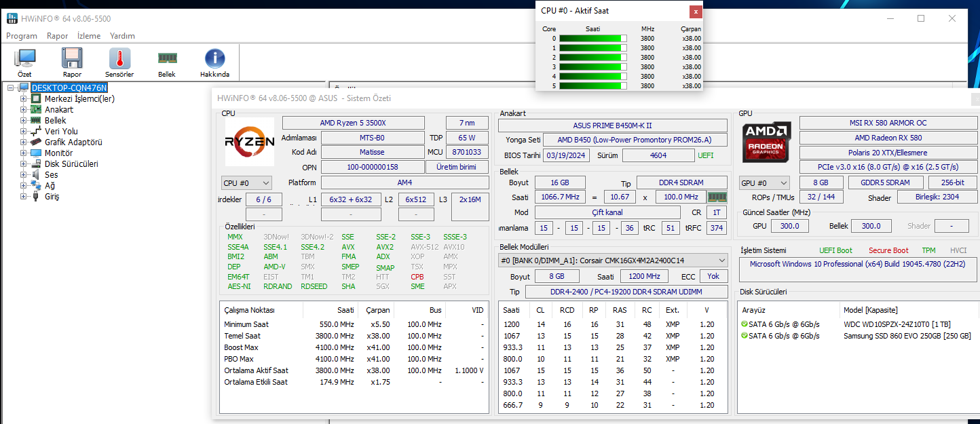980x424 pixels.
Task: Click the ASUS PRIME B450M-K II field
Action: [613, 126]
